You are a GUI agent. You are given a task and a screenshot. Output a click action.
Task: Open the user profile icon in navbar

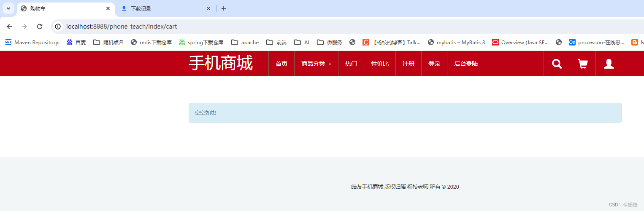609,64
